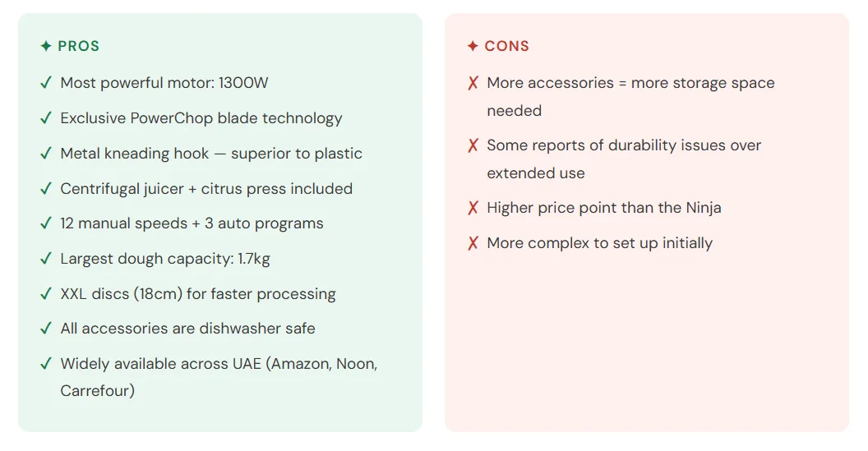The image size is (868, 451).
Task: Click checkmark beside 12 manual speeds
Action: click(46, 223)
